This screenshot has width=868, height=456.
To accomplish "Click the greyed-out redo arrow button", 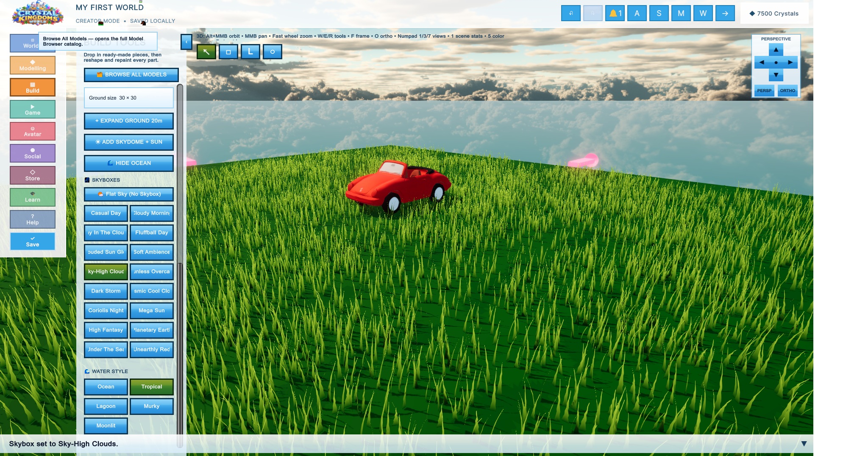I will (593, 13).
